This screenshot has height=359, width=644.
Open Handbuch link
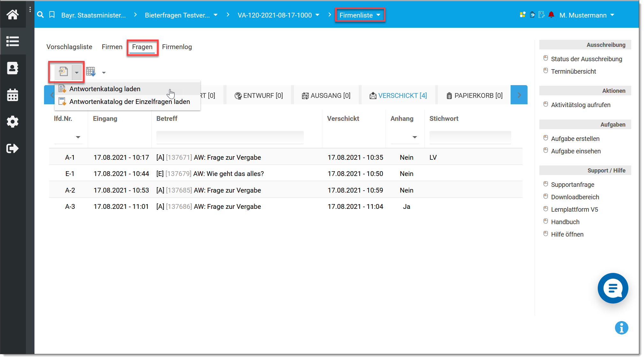click(x=565, y=222)
